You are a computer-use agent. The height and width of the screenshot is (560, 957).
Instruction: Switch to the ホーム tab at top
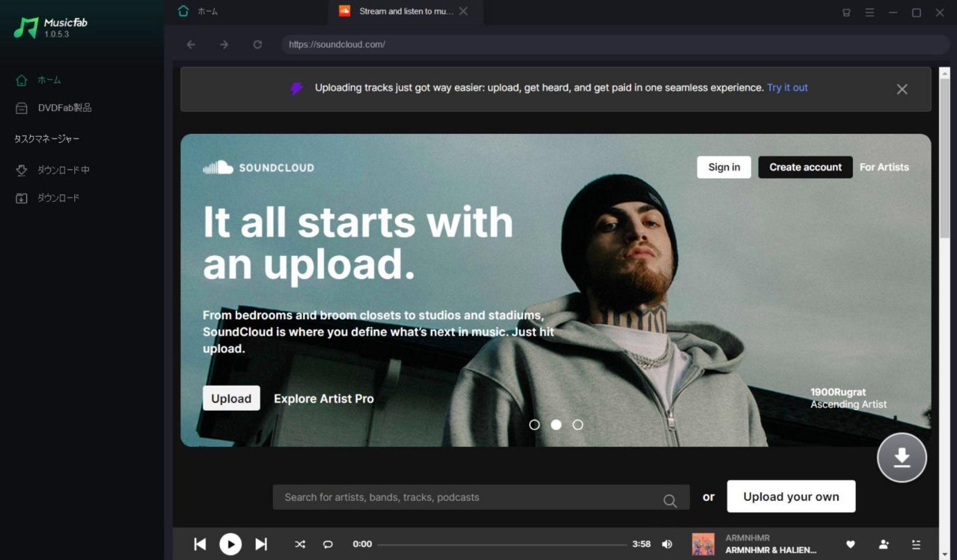point(208,11)
